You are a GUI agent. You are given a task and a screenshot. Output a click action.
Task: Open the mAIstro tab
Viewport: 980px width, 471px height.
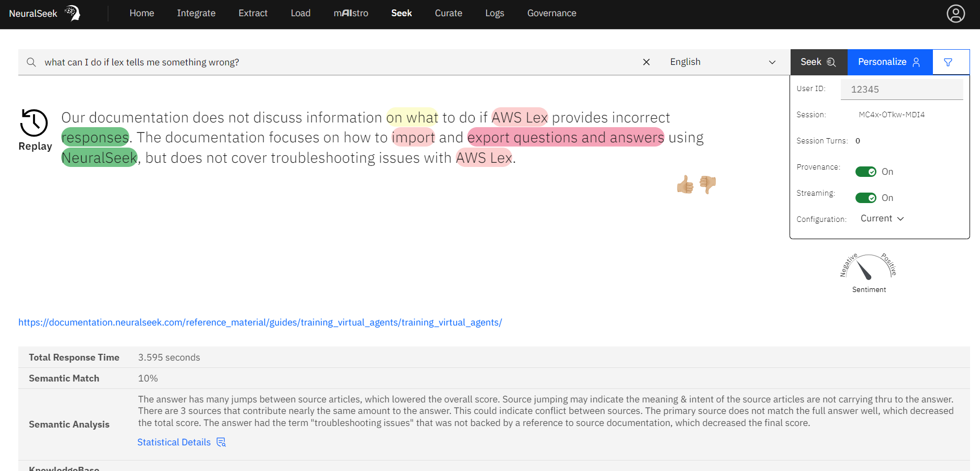coord(351,13)
